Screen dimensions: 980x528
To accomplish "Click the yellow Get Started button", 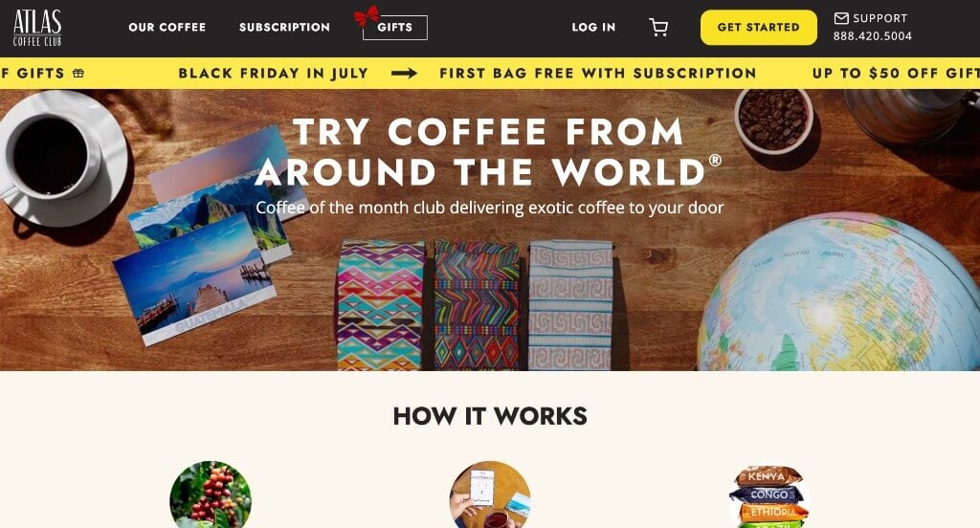I will (758, 28).
